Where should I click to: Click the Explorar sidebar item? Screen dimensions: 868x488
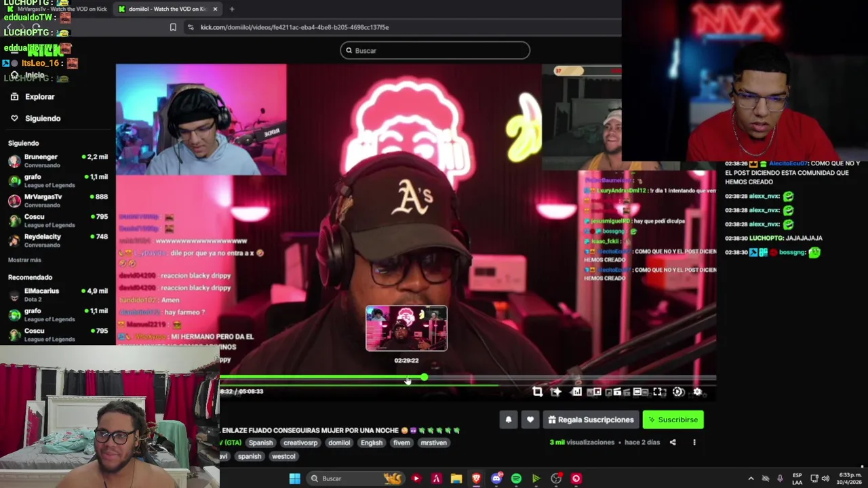click(33, 96)
